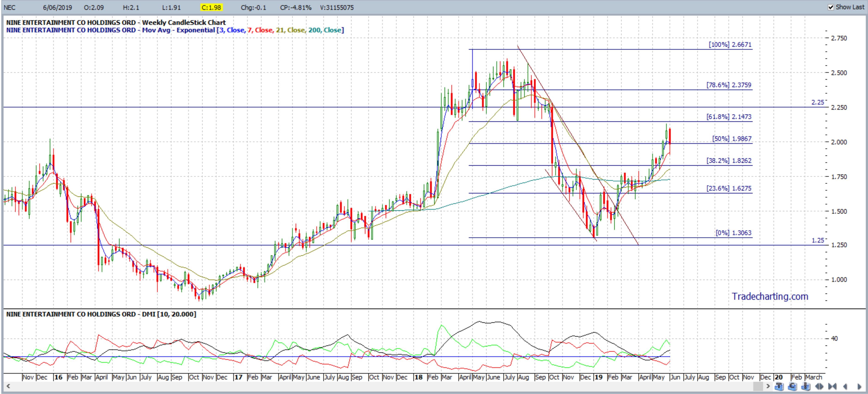Screen dimensions: 868x394
Task: Click the '17' year marker on timeline
Action: point(238,377)
